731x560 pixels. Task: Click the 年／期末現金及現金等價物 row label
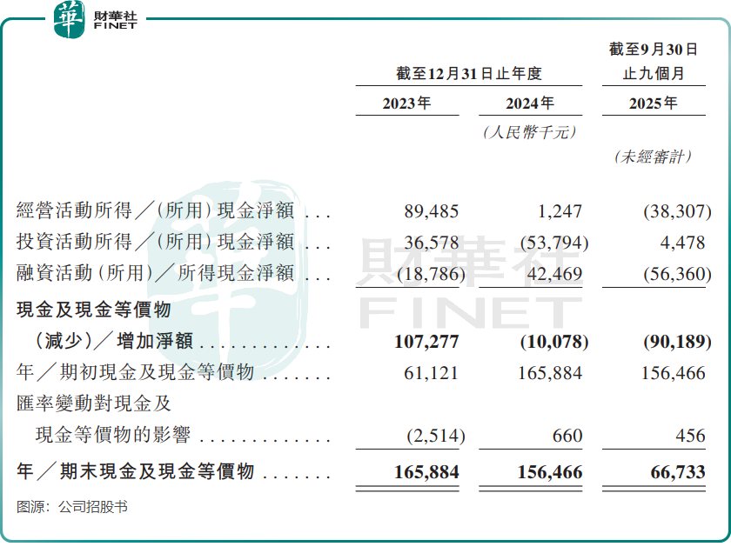pyautogui.click(x=135, y=472)
